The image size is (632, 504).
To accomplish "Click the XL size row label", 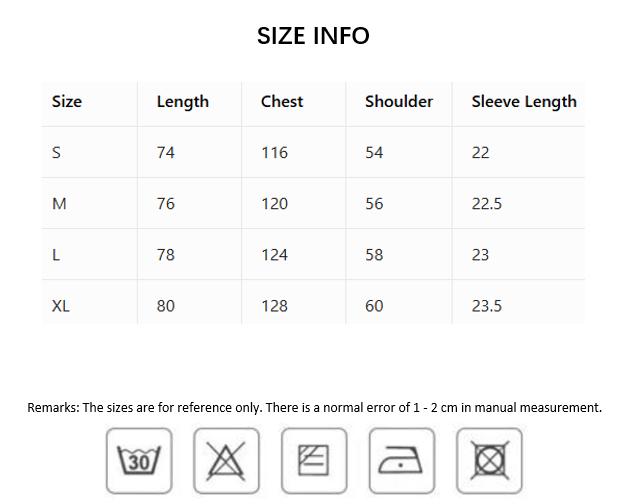I will point(61,305).
